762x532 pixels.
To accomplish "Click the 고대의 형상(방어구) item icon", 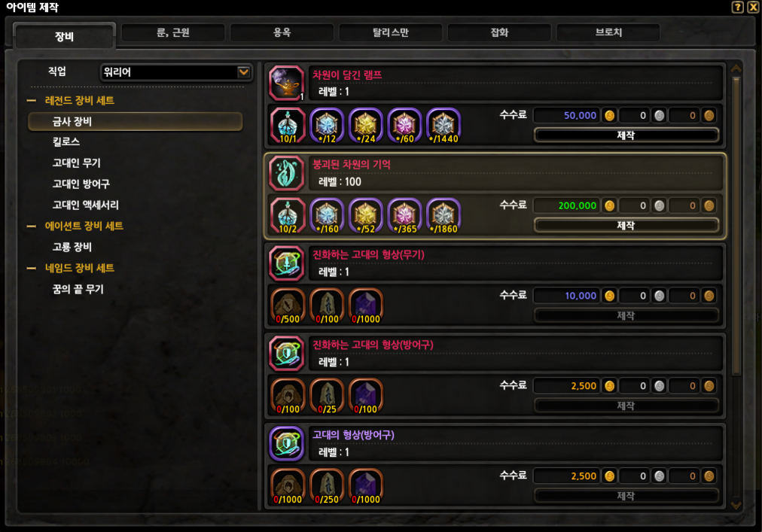I will [287, 443].
